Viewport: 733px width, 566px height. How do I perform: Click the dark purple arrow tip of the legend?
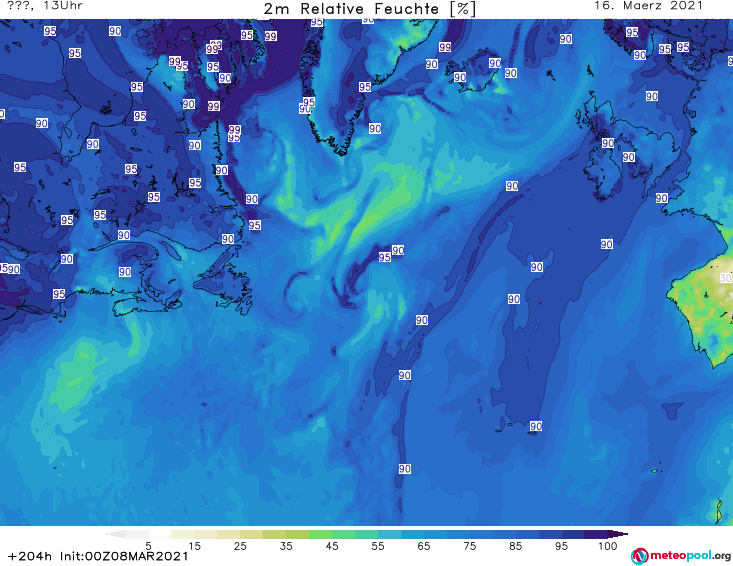click(x=618, y=534)
